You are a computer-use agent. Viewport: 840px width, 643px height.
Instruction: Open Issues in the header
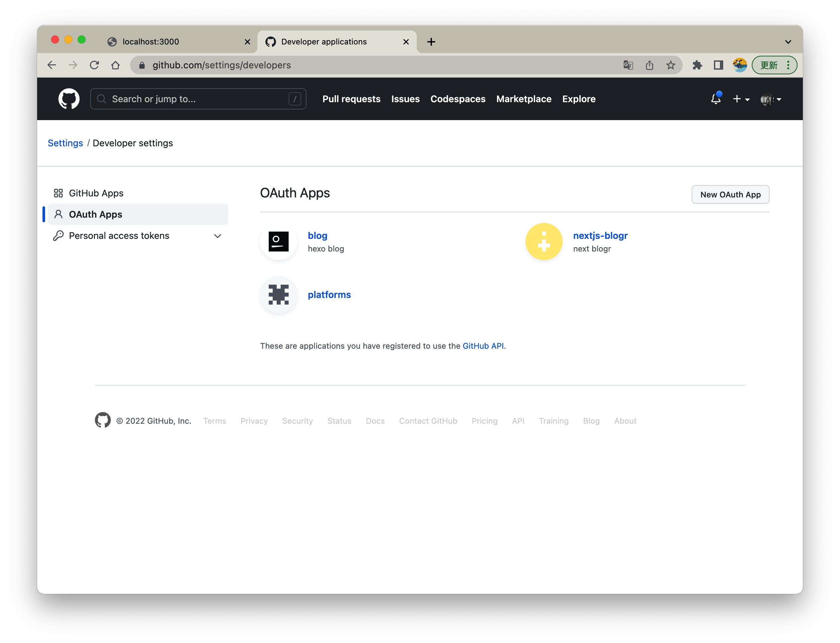pos(405,99)
